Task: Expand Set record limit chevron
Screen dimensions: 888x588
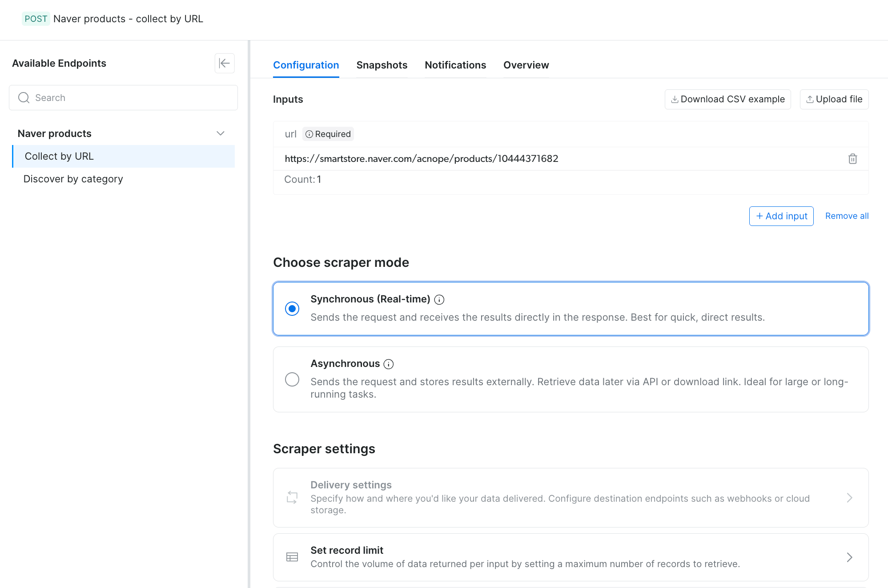Action: tap(849, 557)
